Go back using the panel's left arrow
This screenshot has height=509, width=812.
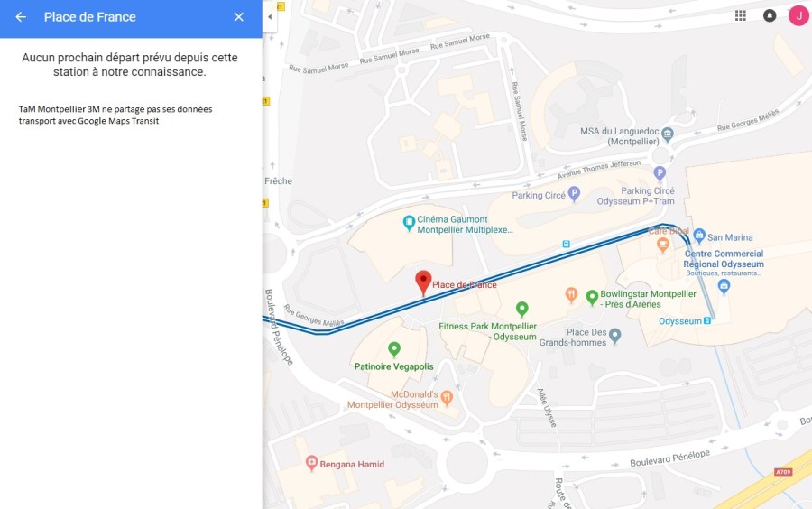(21, 17)
